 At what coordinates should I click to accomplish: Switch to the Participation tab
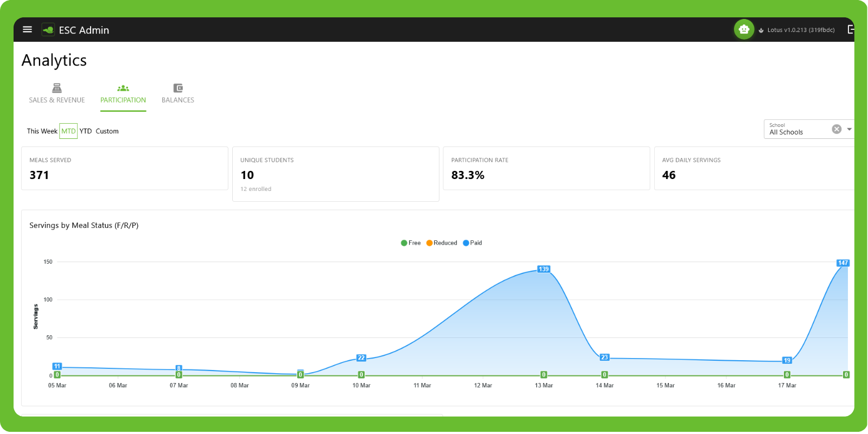(x=123, y=94)
